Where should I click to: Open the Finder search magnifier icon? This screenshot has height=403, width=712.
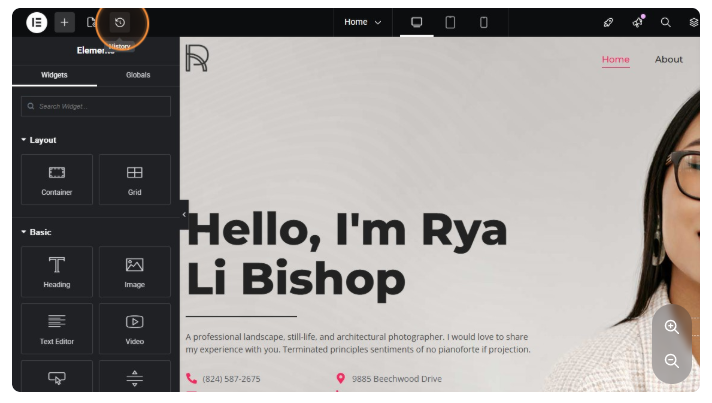coord(665,22)
